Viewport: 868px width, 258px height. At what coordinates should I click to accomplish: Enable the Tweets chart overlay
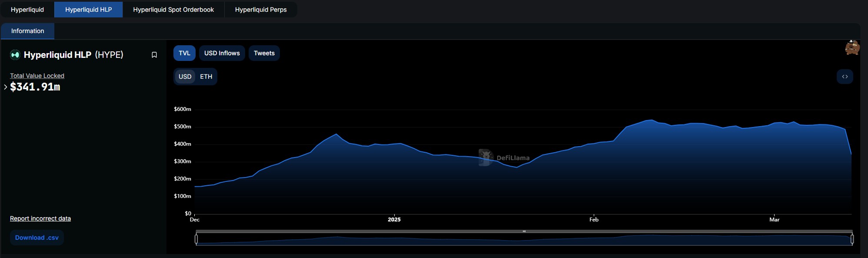click(264, 53)
